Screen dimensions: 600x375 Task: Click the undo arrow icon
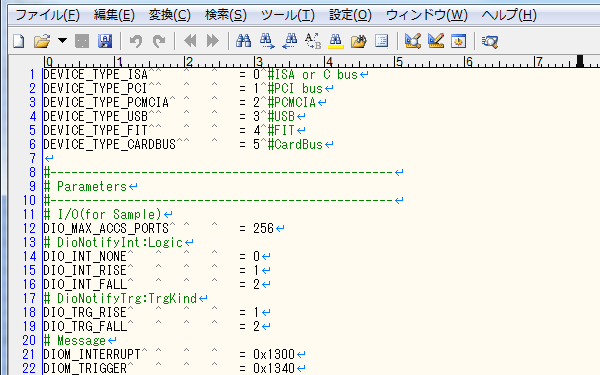[x=136, y=41]
